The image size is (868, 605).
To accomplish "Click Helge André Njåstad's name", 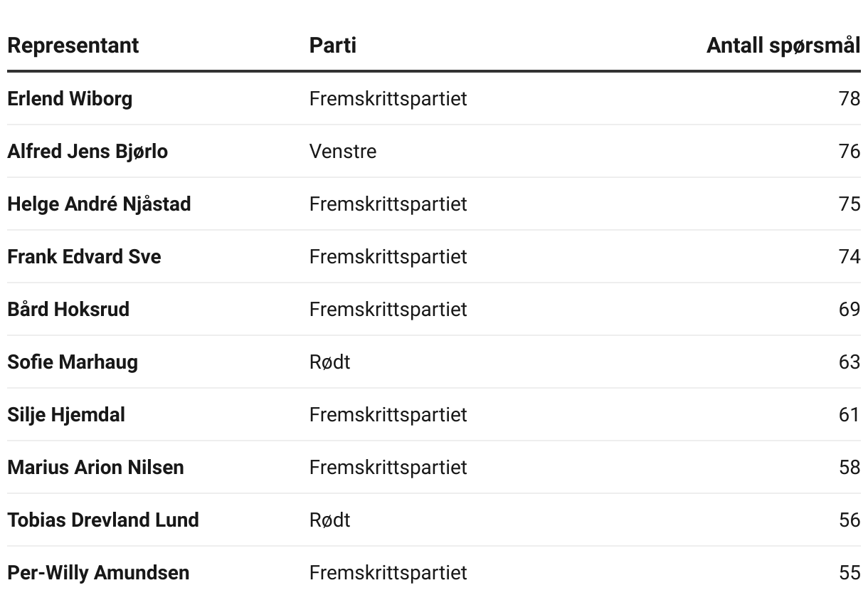I will pyautogui.click(x=99, y=204).
